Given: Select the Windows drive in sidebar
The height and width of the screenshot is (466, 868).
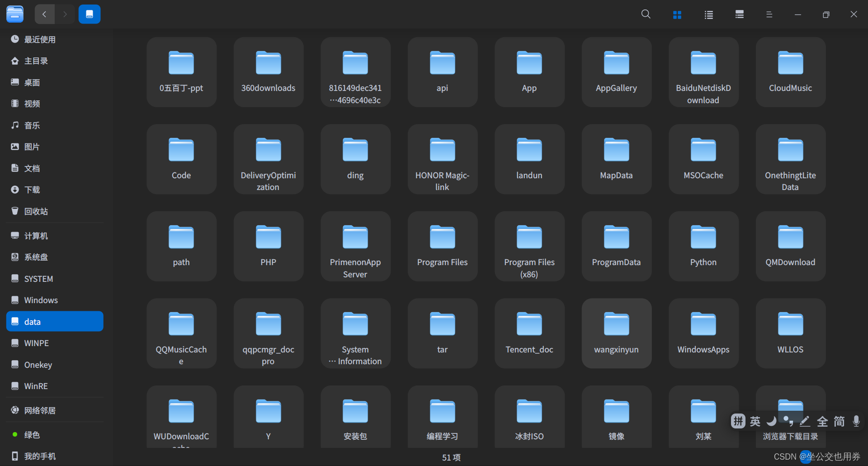Looking at the screenshot, I should tap(55, 300).
